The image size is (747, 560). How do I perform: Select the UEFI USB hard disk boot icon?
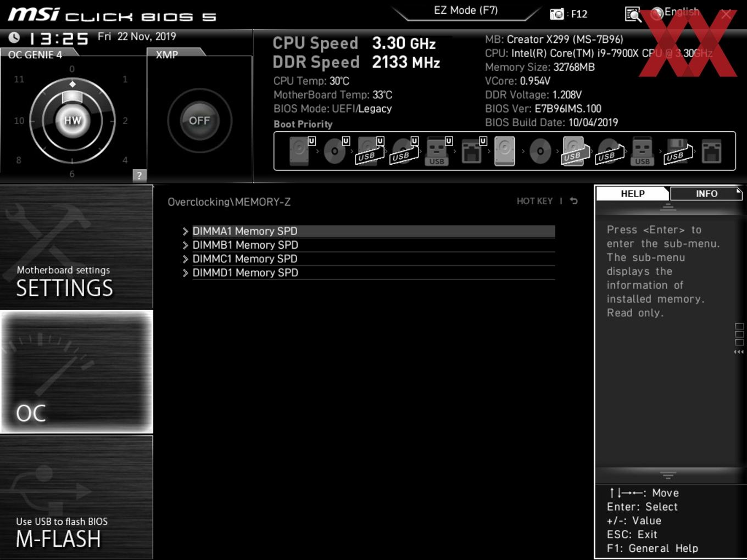tap(370, 151)
